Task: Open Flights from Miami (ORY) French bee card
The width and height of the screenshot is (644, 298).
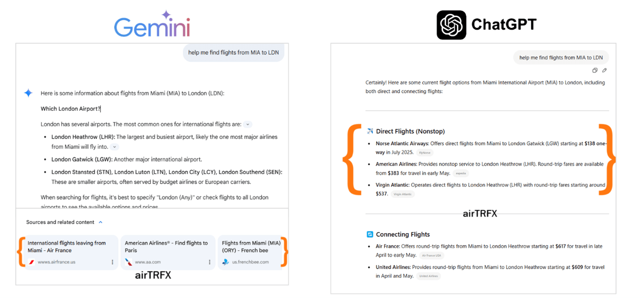Action: click(253, 252)
